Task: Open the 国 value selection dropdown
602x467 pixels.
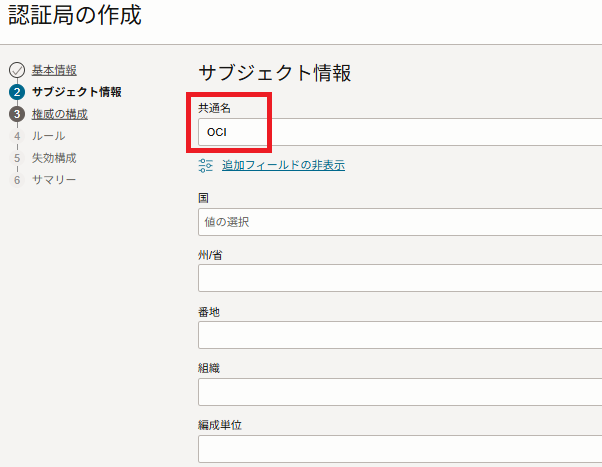Action: click(400, 222)
